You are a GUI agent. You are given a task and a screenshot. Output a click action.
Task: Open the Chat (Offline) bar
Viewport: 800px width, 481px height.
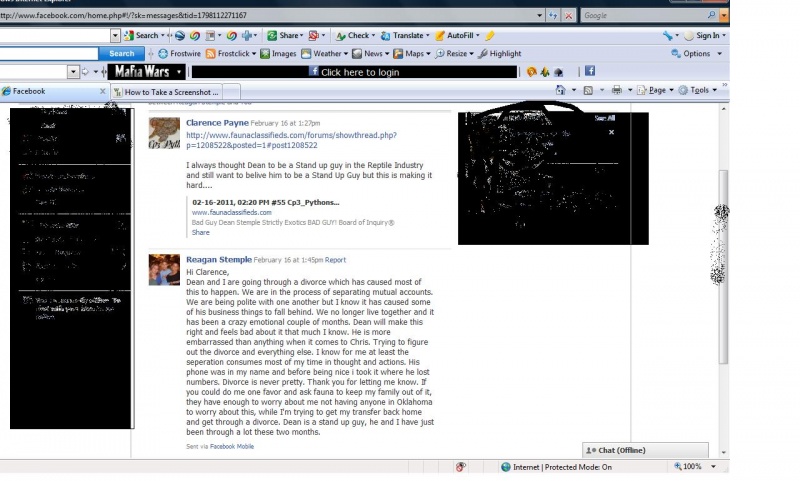(645, 450)
